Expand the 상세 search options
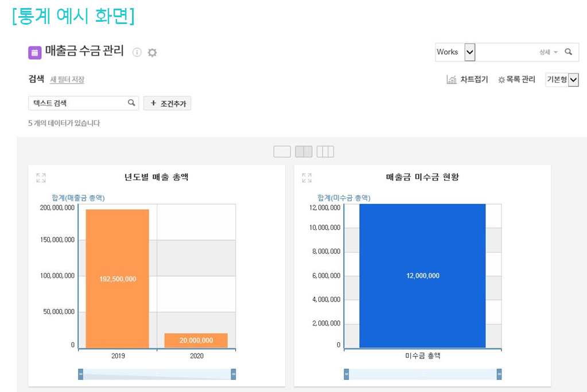The height and width of the screenshot is (392, 587). click(x=548, y=52)
